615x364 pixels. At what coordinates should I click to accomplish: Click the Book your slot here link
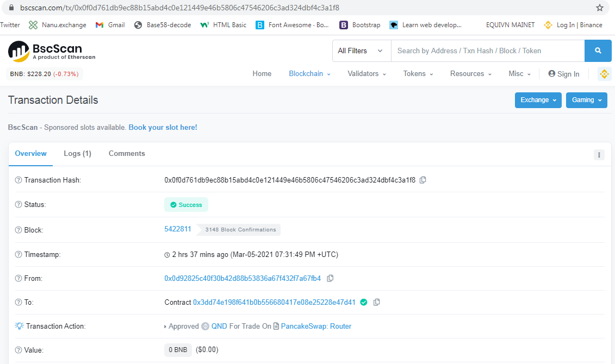tap(163, 127)
